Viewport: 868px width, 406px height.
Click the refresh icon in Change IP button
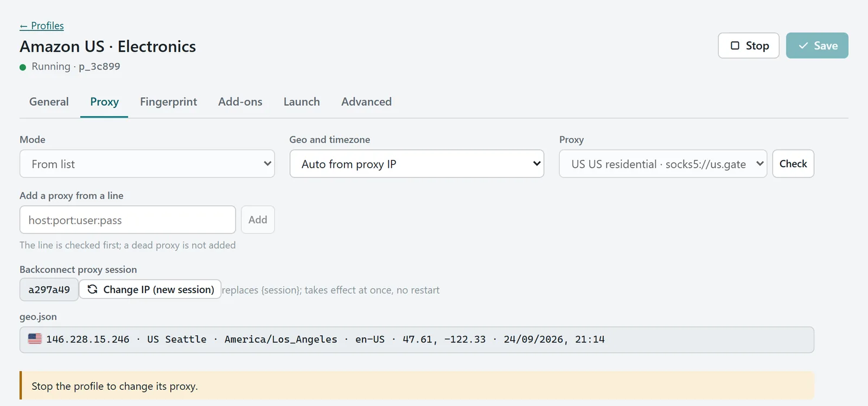point(93,289)
